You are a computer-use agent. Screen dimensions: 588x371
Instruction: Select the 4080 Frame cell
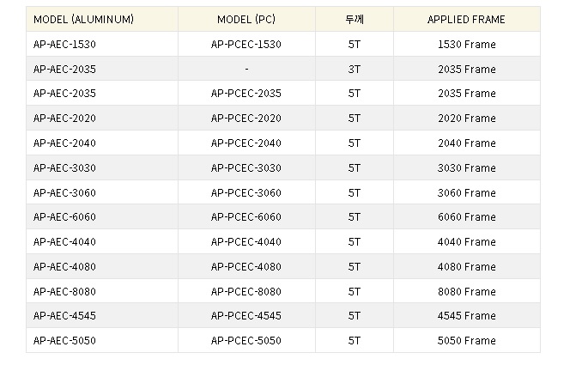point(466,267)
